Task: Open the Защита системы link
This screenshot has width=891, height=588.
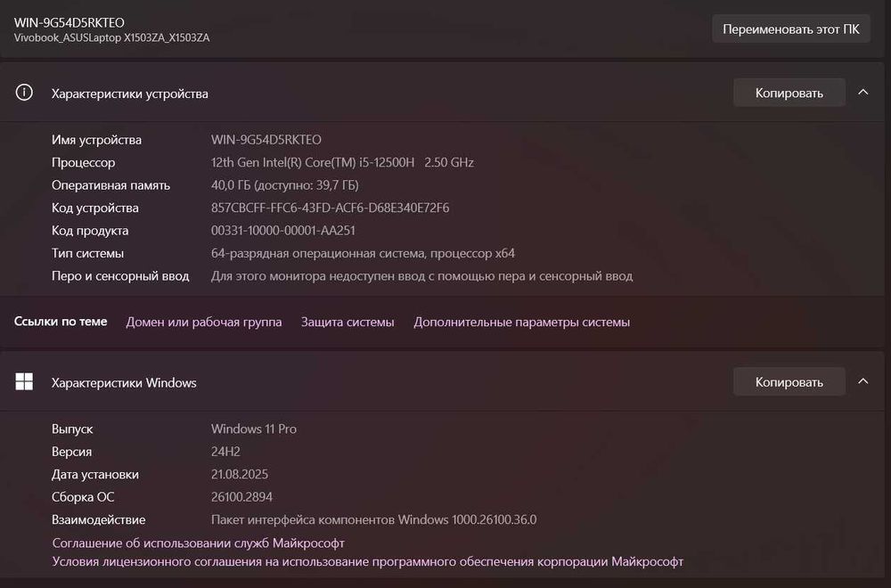Action: click(347, 322)
